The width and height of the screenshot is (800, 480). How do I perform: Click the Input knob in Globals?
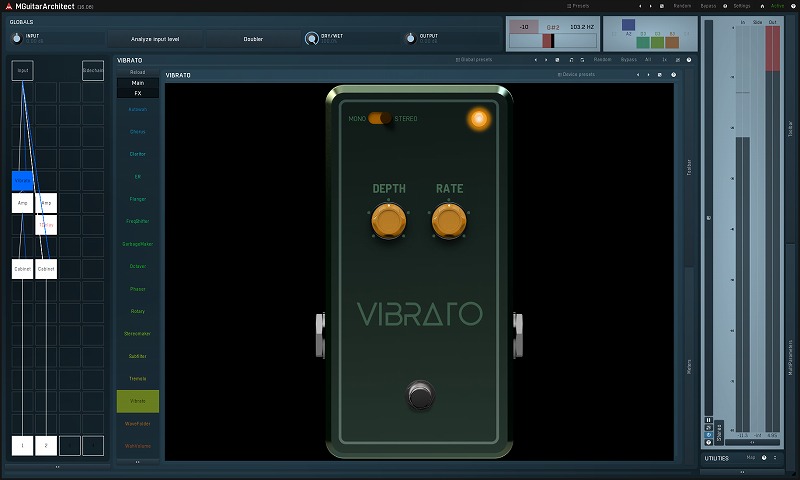[16, 38]
